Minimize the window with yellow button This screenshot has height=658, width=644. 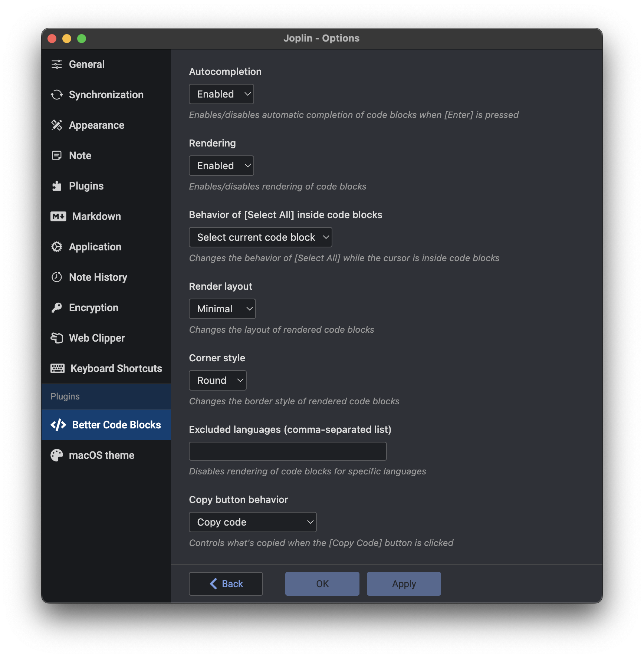point(67,39)
